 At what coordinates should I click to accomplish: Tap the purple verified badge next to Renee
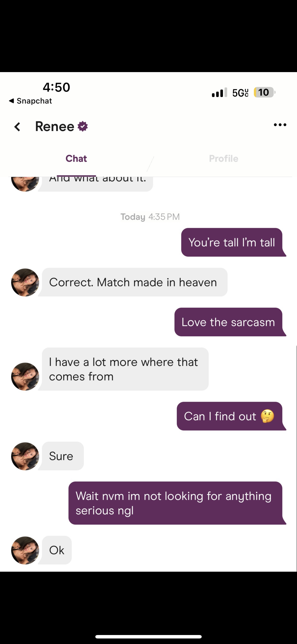point(83,126)
